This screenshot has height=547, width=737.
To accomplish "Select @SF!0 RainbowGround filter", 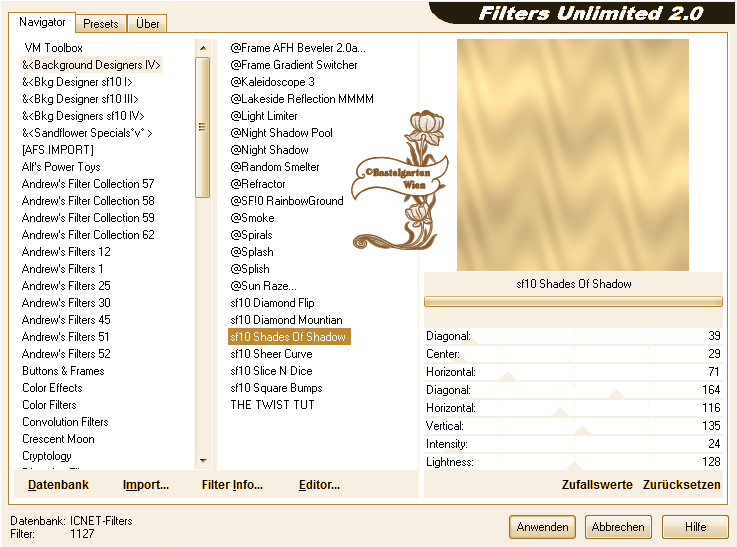I will 287,201.
